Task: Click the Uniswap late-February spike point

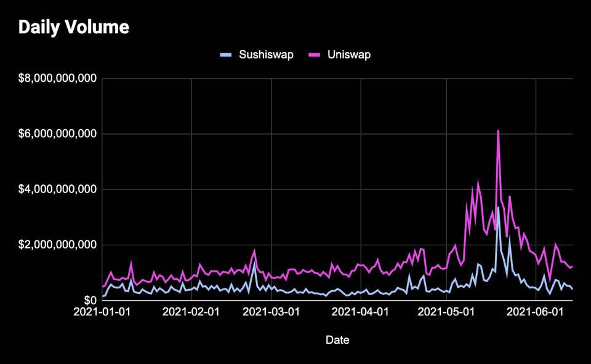Action: pos(254,251)
